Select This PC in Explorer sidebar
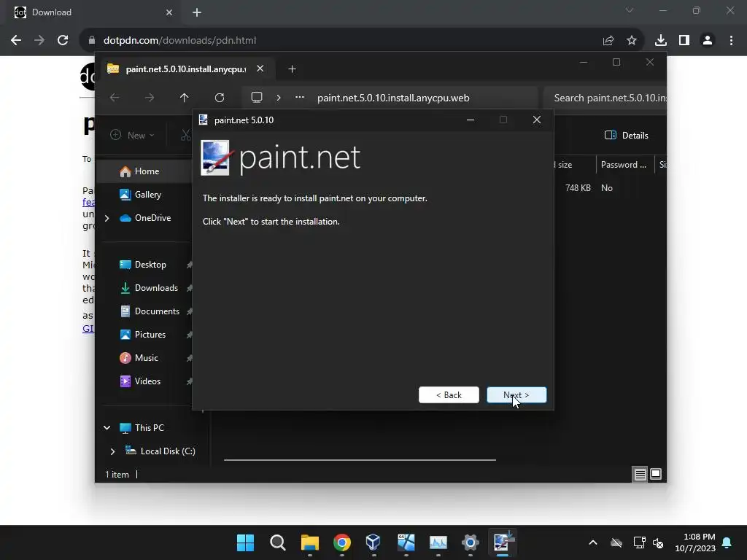The image size is (747, 560). (149, 427)
